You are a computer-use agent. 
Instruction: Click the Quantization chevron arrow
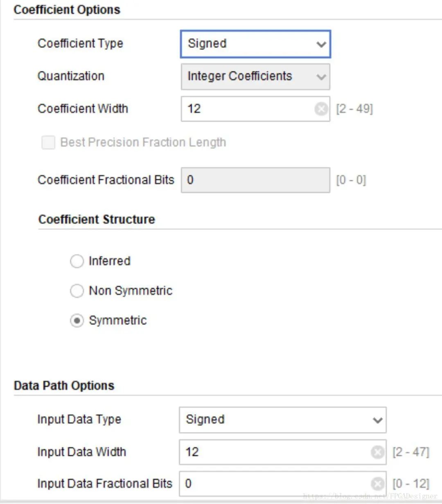coord(321,76)
